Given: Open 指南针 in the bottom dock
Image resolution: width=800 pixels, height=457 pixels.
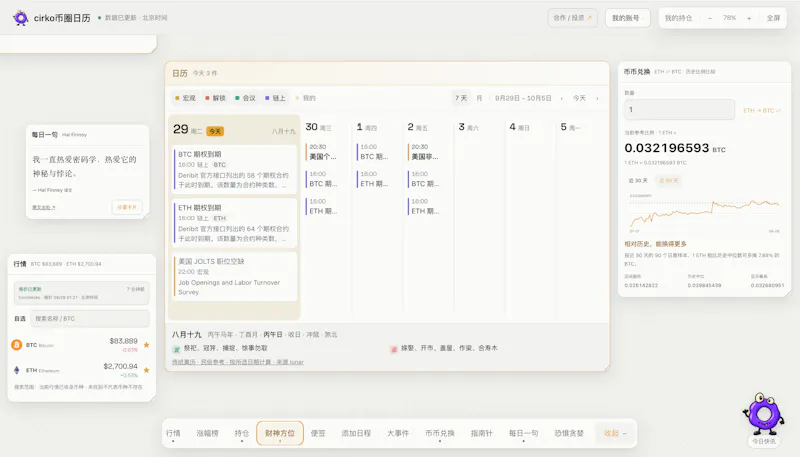Looking at the screenshot, I should point(482,433).
